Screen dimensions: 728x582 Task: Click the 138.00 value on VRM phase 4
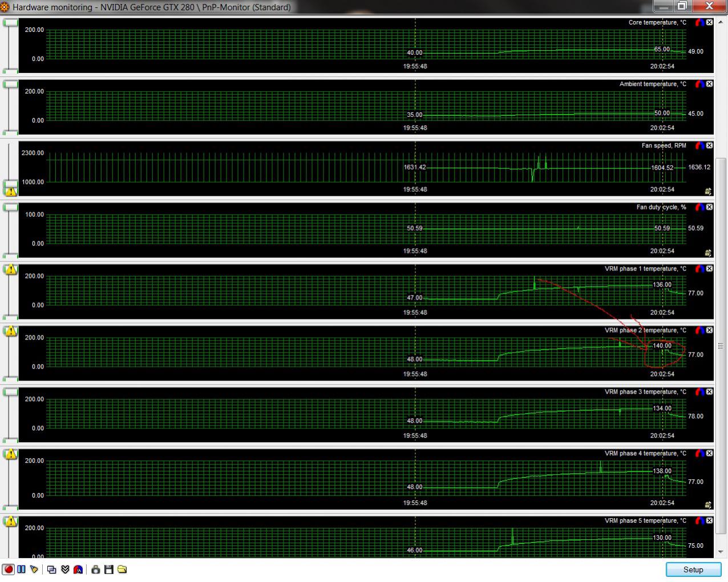tap(662, 471)
